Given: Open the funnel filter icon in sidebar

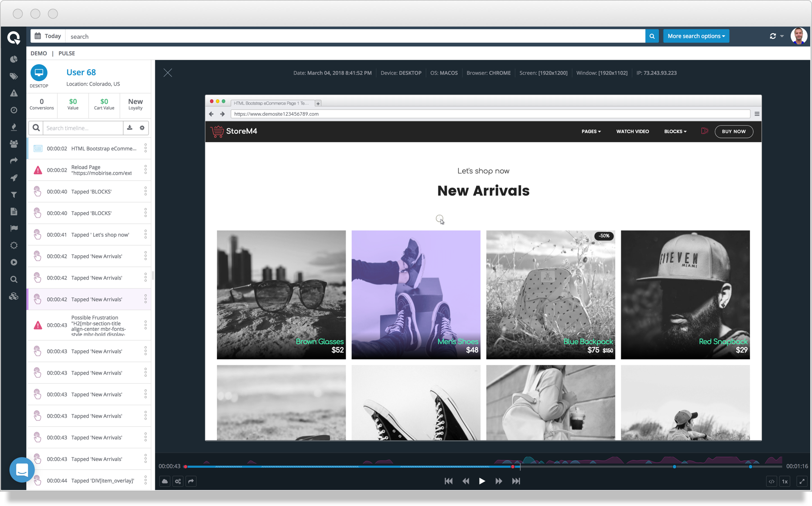Looking at the screenshot, I should tap(14, 194).
